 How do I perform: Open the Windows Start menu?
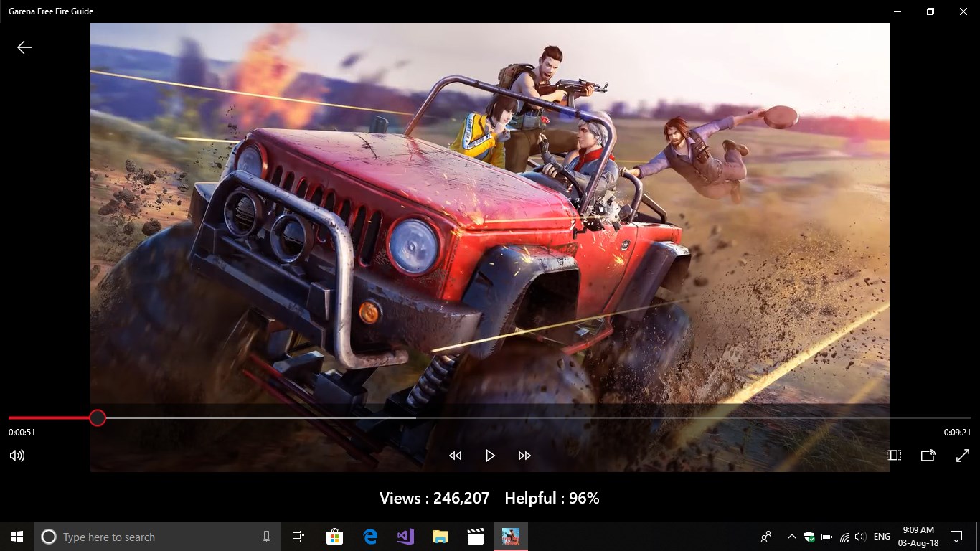click(17, 537)
